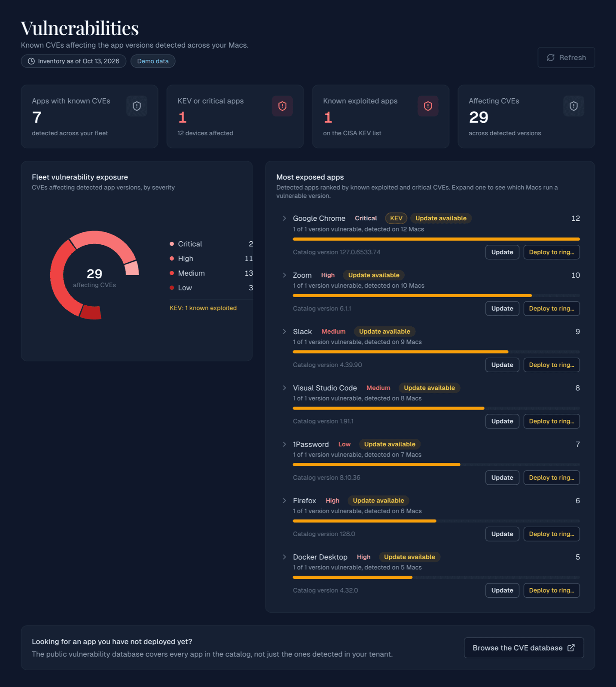The height and width of the screenshot is (687, 616).
Task: Click the shield icon on Apps with known CVEs card
Action: [137, 106]
